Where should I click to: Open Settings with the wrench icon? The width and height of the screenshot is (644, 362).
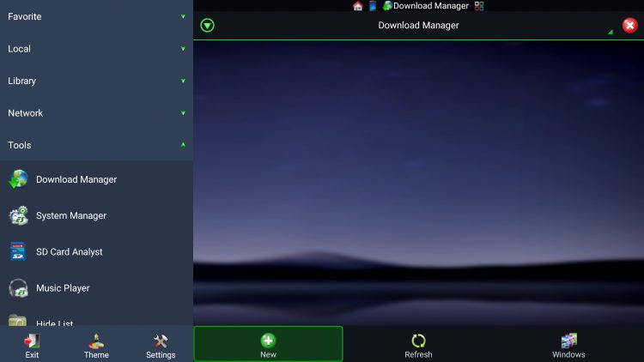coord(161,345)
